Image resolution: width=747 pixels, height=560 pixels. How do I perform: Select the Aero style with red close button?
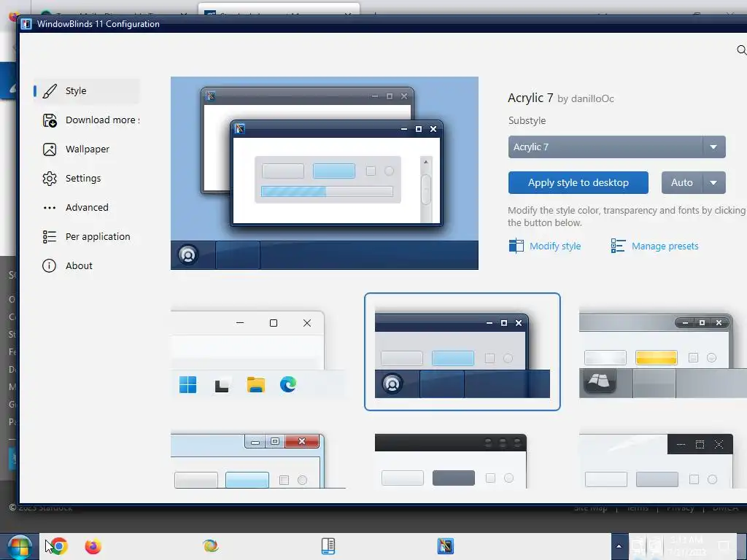tap(258, 461)
